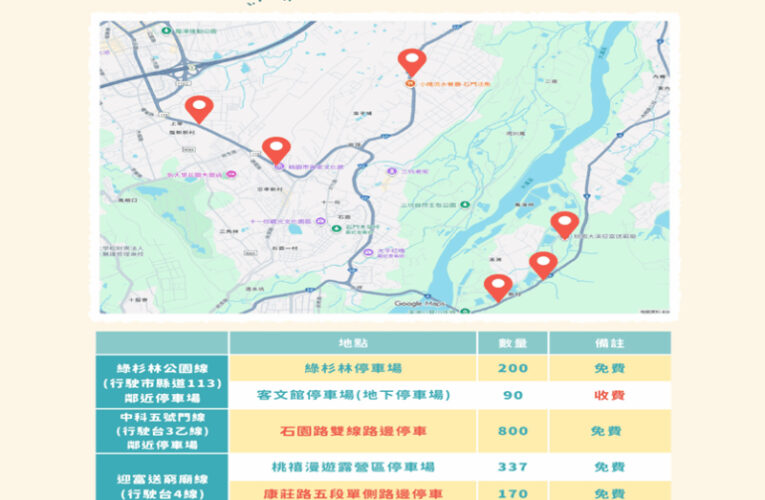Click the red pin above the purple POI marker
Image resolution: width=765 pixels, height=500 pixels.
(x=276, y=149)
